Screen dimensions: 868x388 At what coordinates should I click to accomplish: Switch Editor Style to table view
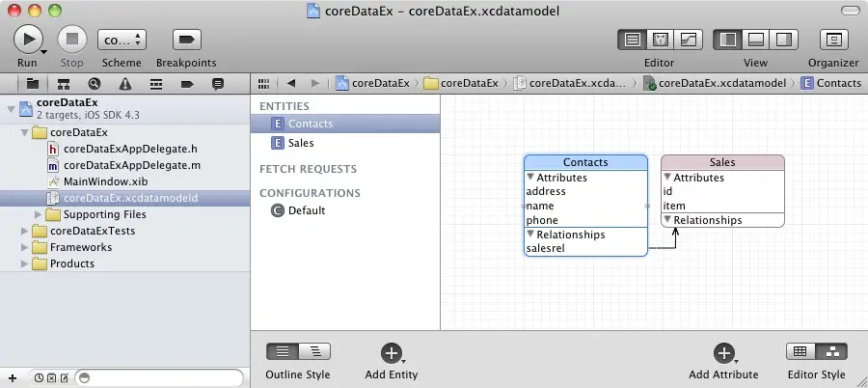tap(800, 352)
